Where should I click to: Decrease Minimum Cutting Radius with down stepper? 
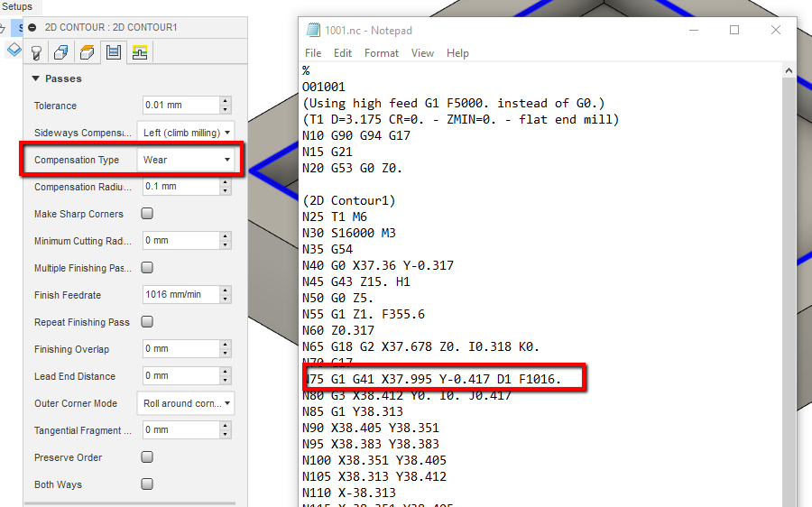coord(226,245)
